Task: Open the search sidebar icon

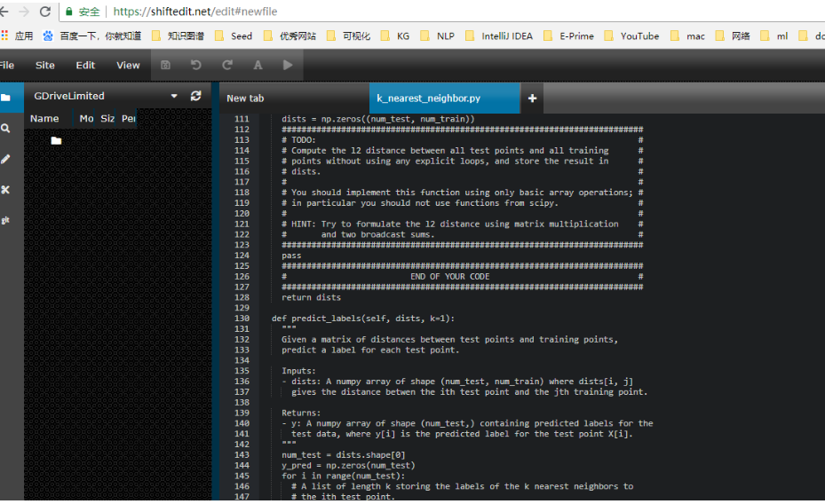Action: pyautogui.click(x=6, y=129)
